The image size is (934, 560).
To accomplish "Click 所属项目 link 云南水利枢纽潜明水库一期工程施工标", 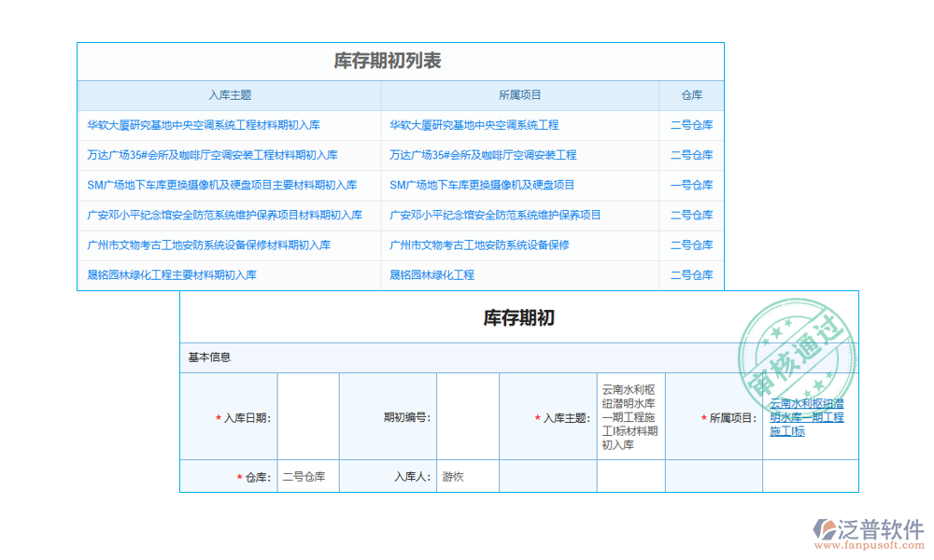I will tap(806, 418).
